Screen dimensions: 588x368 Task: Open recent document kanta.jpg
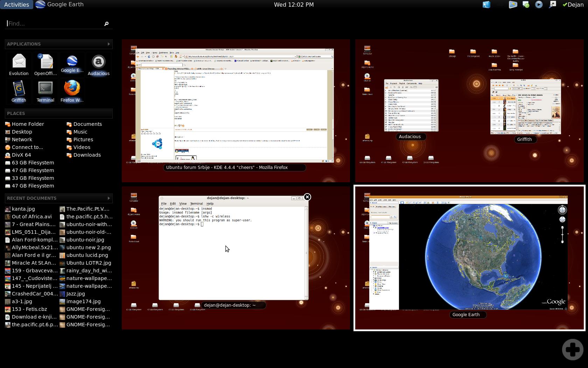click(23, 209)
